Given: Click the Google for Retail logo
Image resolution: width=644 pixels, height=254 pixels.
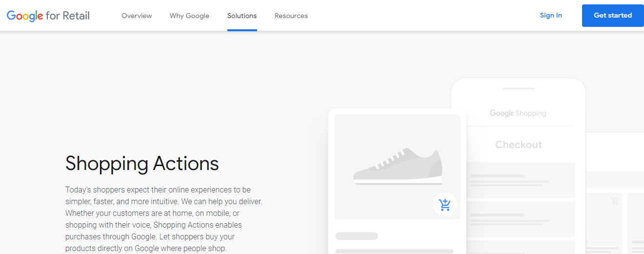Looking at the screenshot, I should pos(48,16).
